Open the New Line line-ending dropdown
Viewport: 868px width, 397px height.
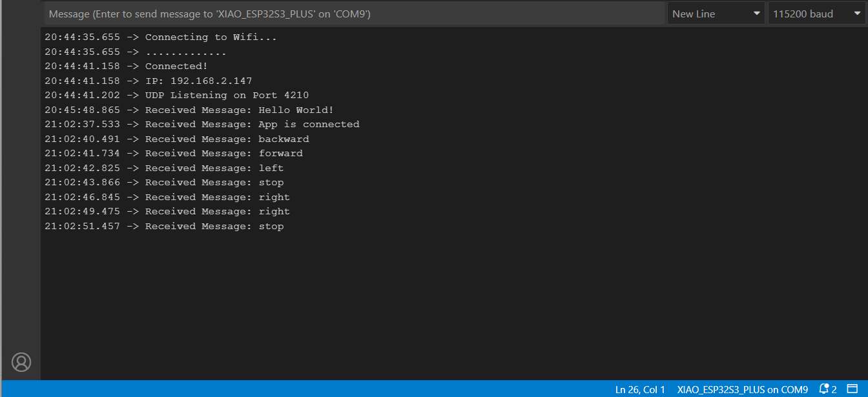tap(716, 14)
